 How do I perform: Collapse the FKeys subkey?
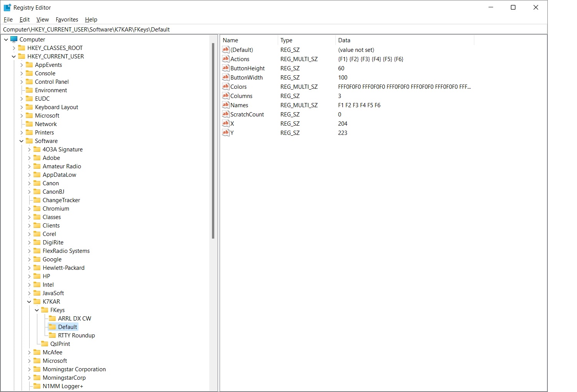coord(37,310)
